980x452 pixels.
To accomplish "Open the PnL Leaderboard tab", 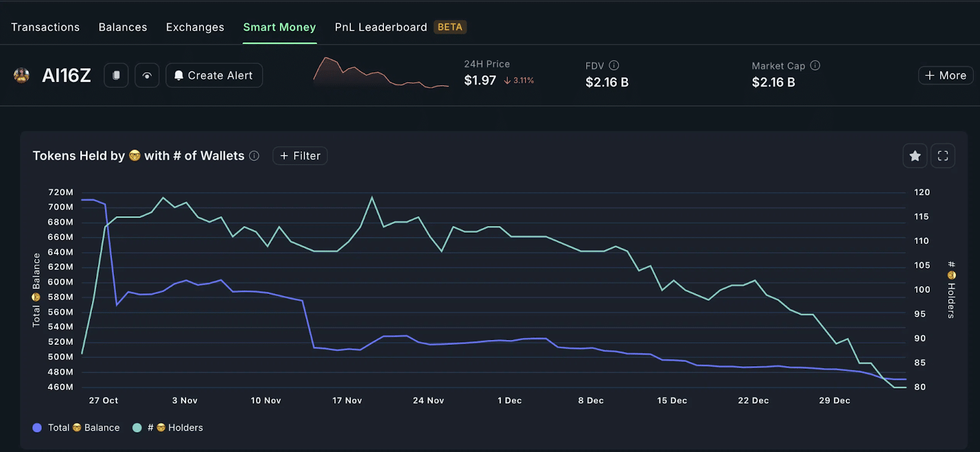I will pyautogui.click(x=381, y=27).
